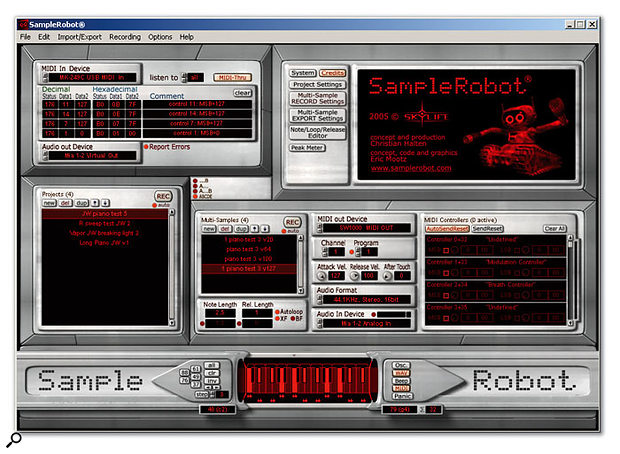
Task: Adjust the keyboard step value spinner
Action: [x=213, y=394]
